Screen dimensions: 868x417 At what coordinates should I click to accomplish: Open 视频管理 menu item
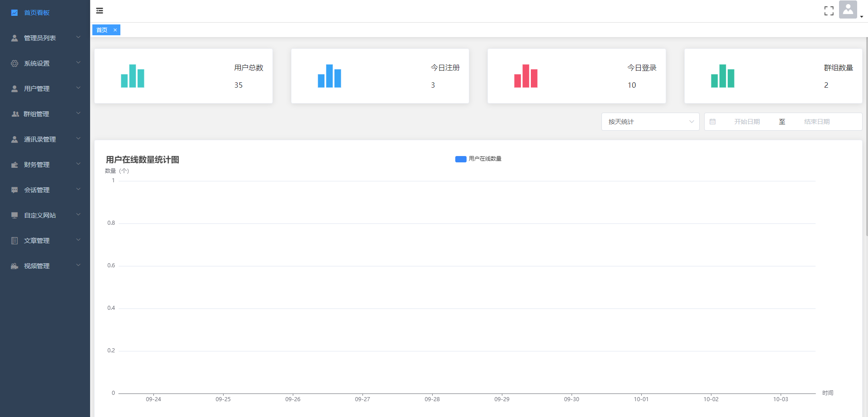45,266
